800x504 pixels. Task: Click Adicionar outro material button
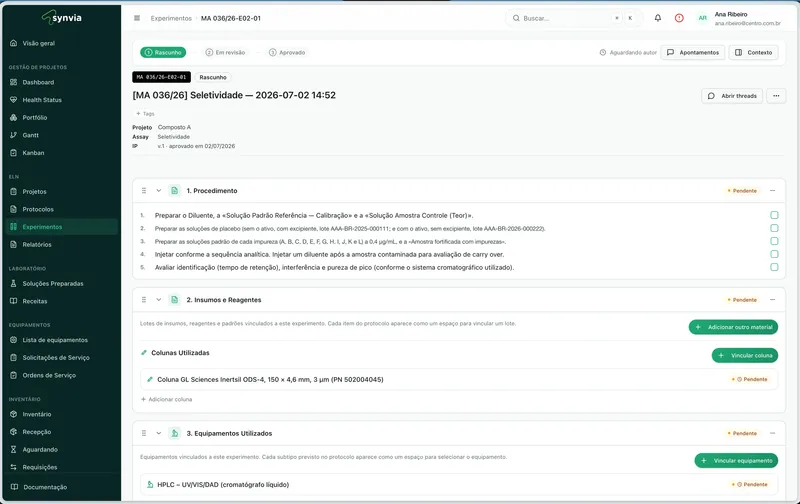(733, 327)
